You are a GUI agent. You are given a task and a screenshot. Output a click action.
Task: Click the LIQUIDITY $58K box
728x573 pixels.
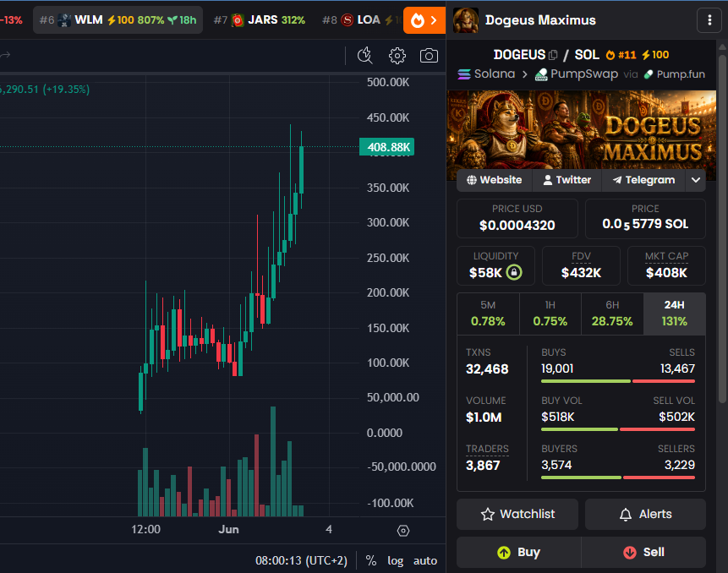(495, 265)
